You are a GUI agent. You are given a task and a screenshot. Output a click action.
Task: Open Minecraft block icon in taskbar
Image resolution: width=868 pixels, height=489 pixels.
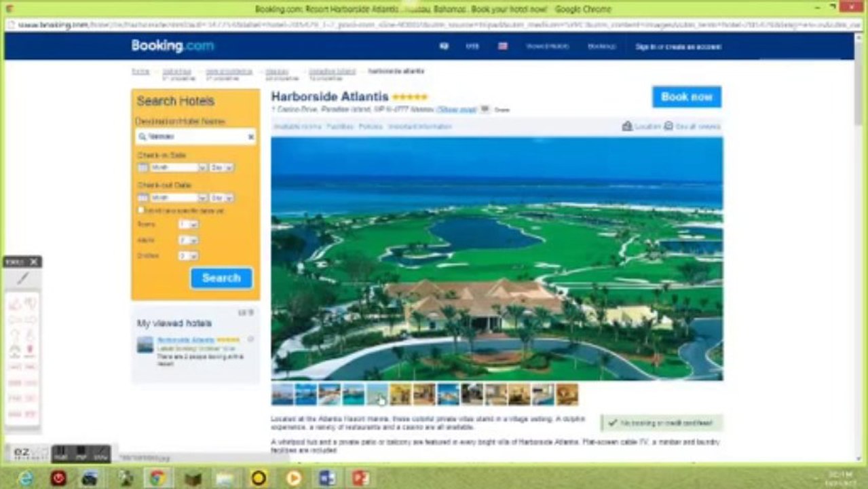193,478
